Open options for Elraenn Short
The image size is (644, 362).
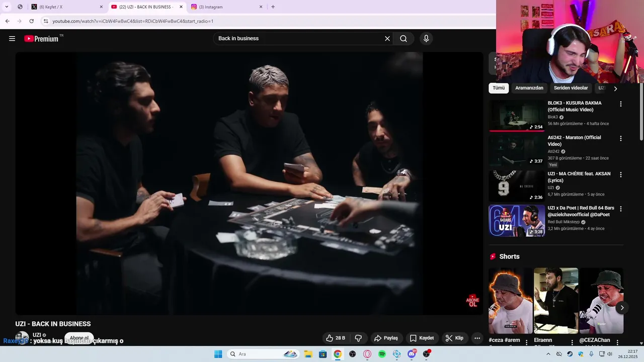572,342
